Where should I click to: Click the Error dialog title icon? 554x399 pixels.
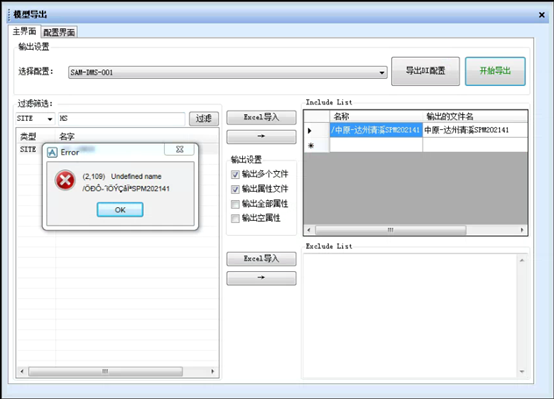click(52, 152)
